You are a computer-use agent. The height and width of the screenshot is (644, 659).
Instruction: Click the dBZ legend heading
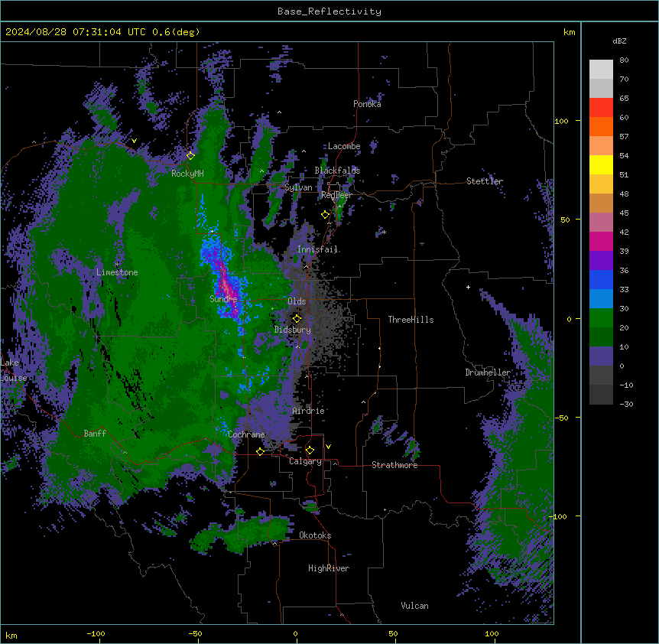(619, 41)
